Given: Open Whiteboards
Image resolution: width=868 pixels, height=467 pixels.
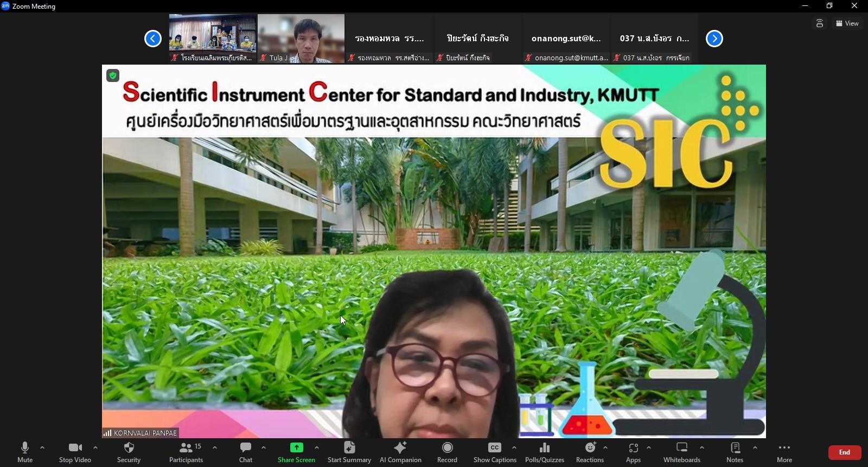Looking at the screenshot, I should click(x=682, y=452).
